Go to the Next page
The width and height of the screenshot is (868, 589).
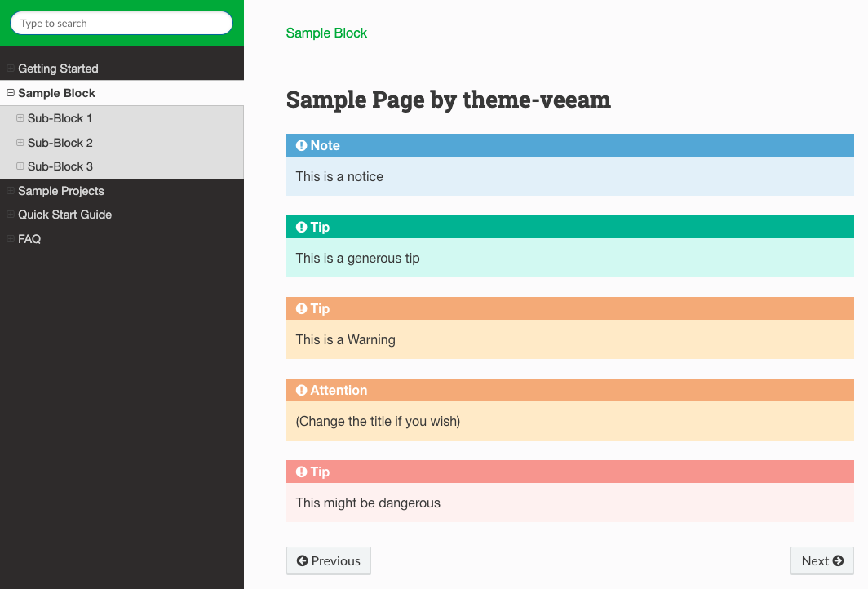click(822, 560)
